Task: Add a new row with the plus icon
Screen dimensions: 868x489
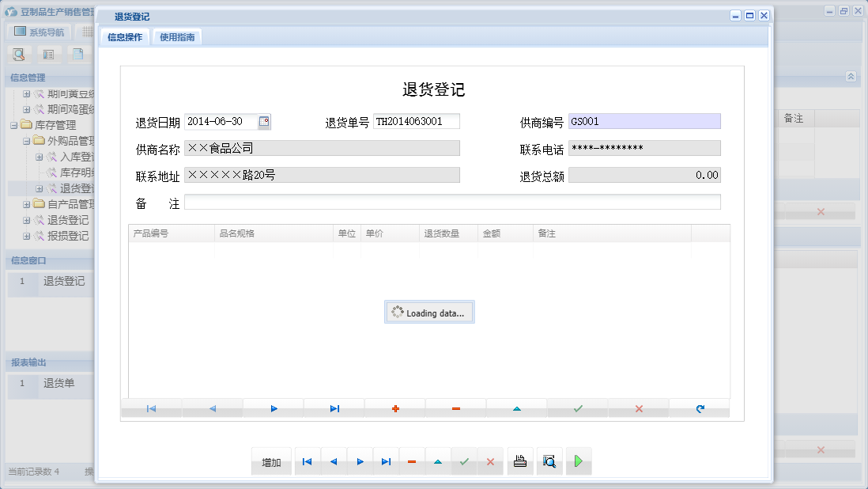Action: pyautogui.click(x=394, y=407)
